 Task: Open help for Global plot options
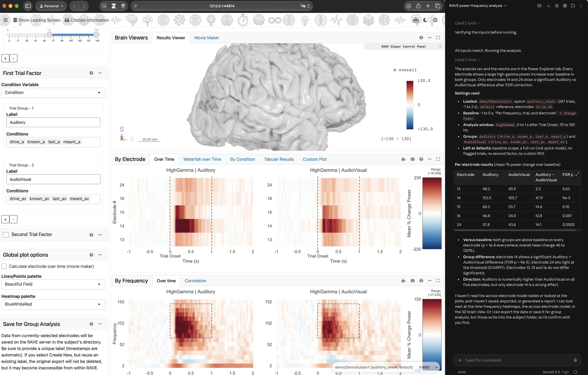91,255
